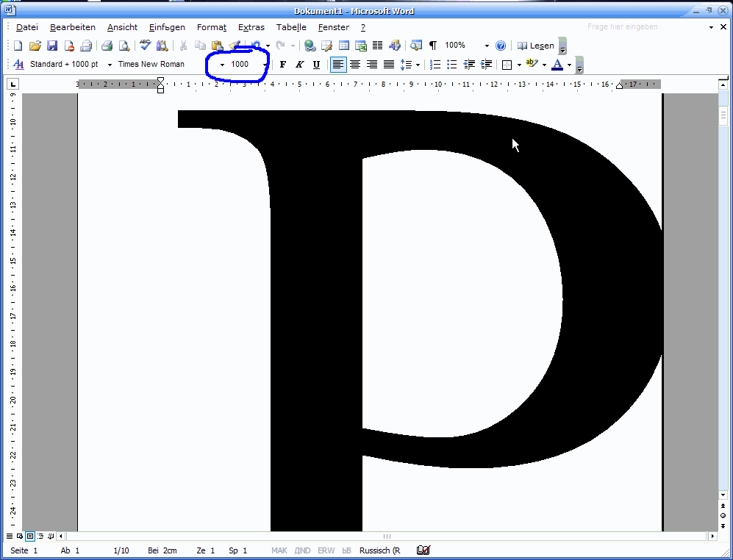Copy the selection icon

pyautogui.click(x=200, y=46)
